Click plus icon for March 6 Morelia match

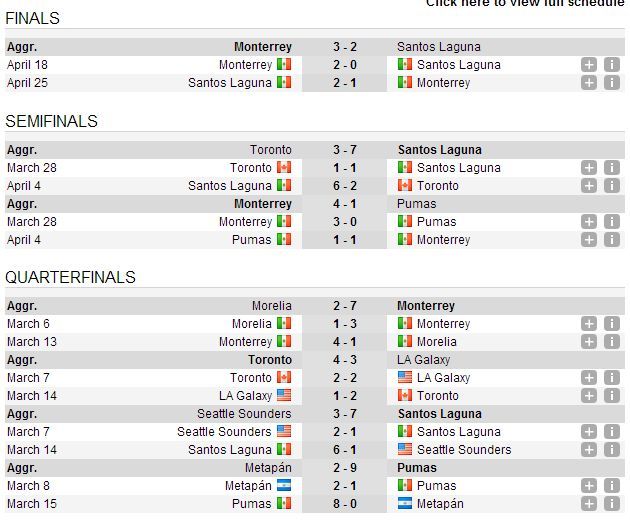[x=589, y=323]
